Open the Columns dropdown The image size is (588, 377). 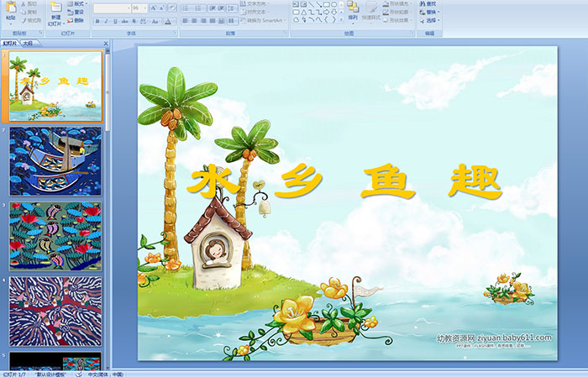coord(232,21)
